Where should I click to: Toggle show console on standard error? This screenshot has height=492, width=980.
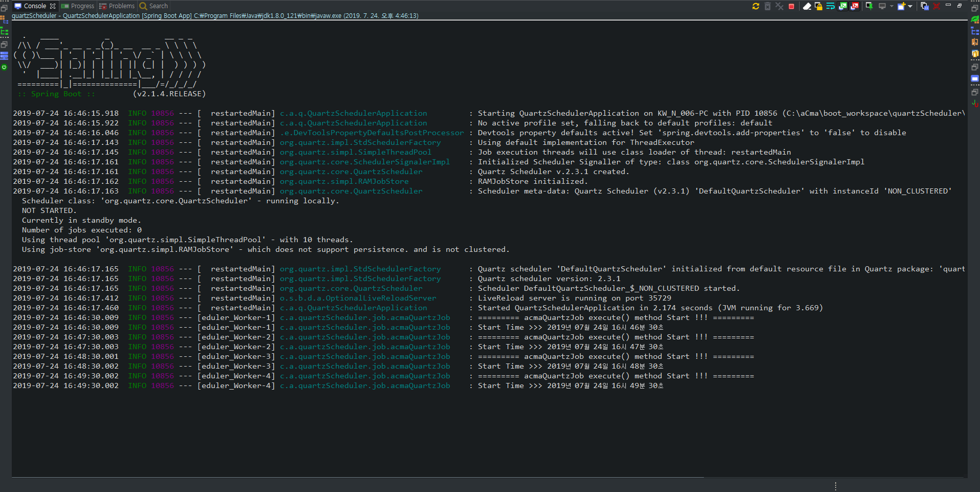tap(855, 6)
